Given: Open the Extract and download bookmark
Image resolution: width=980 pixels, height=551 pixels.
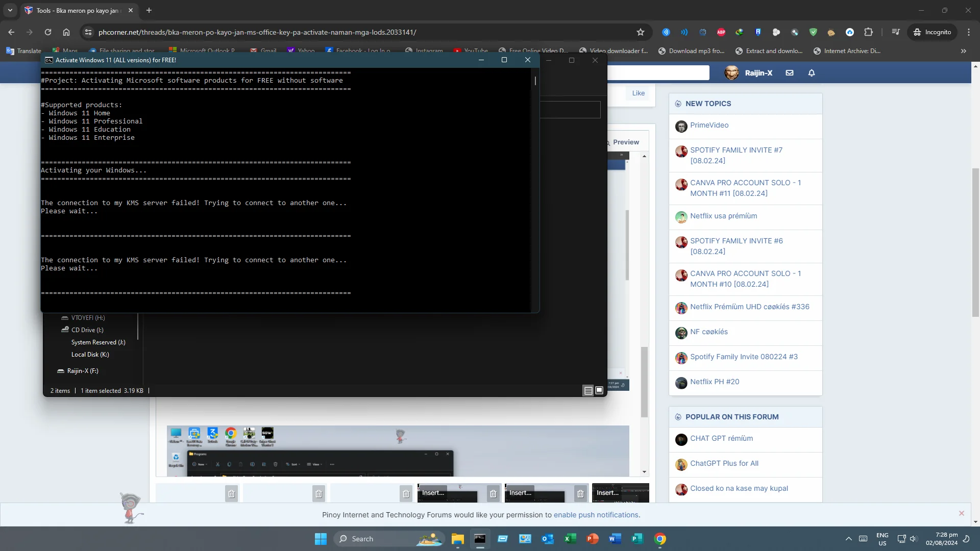Looking at the screenshot, I should (x=769, y=51).
